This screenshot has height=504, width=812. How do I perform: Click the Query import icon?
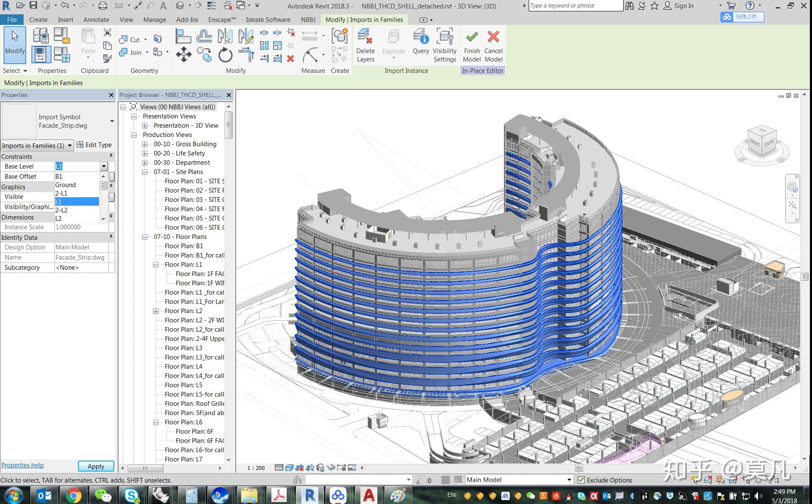click(421, 42)
